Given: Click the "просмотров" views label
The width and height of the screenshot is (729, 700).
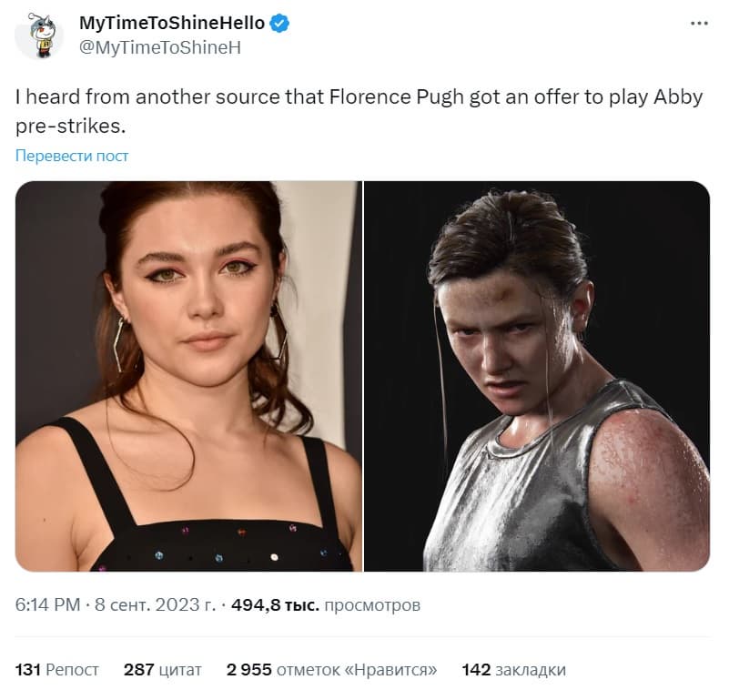Looking at the screenshot, I should [372, 604].
